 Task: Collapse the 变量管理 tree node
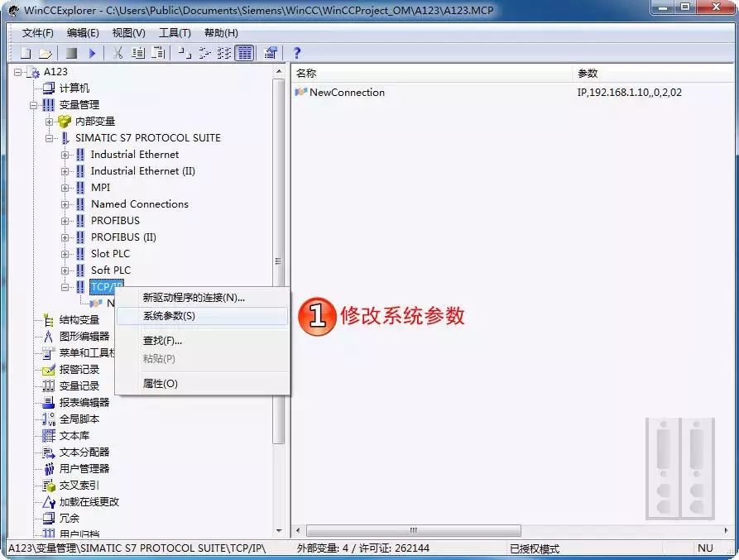pyautogui.click(x=33, y=105)
